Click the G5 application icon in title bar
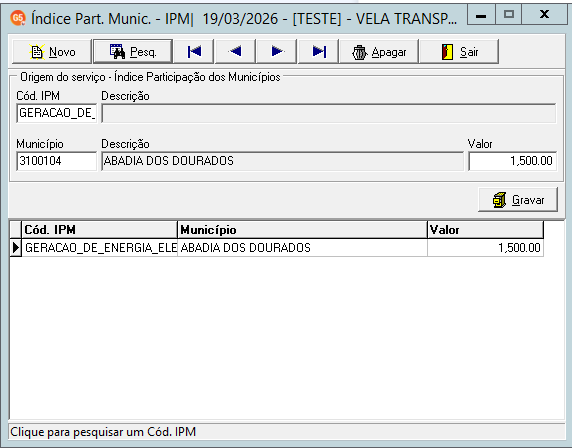 pos(18,18)
